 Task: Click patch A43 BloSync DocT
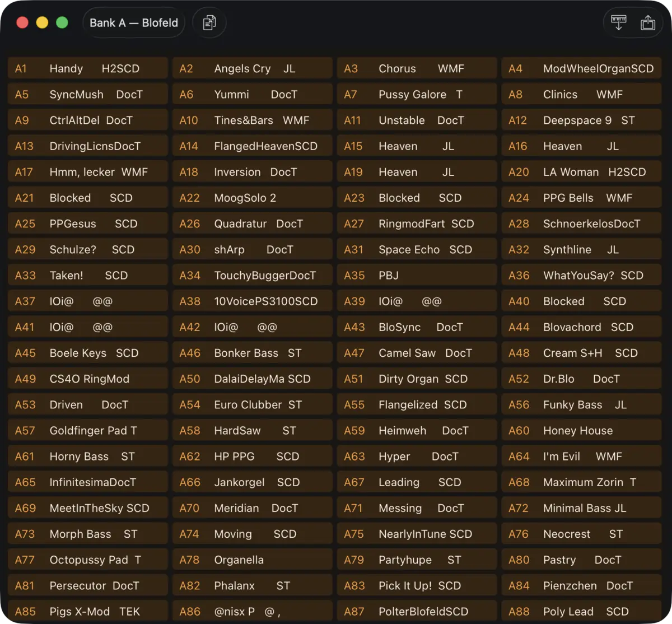coord(417,327)
